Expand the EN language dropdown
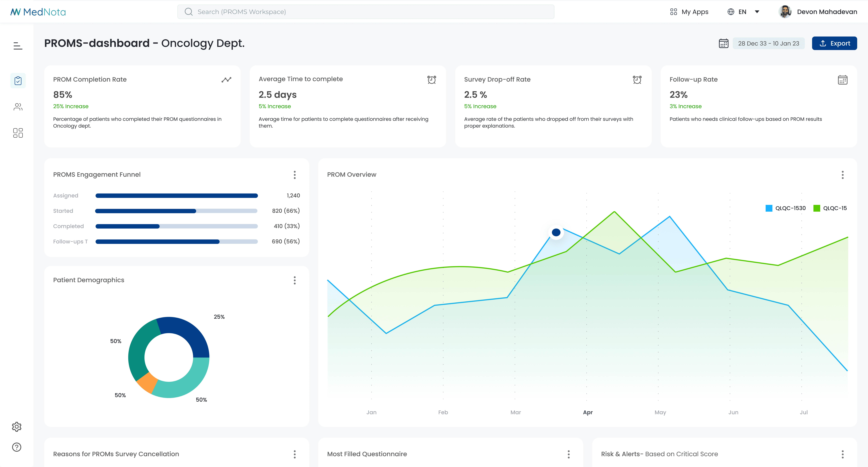 [x=743, y=12]
